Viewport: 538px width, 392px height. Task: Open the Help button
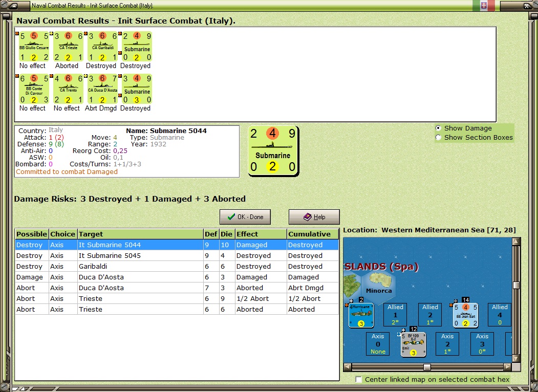coord(314,217)
